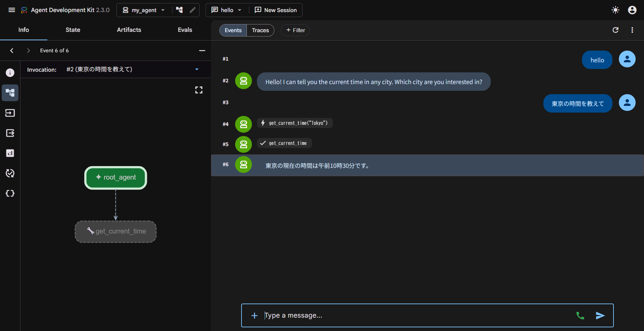644x331 pixels.
Task: Select the graph view sidebar icon
Action: pos(10,93)
